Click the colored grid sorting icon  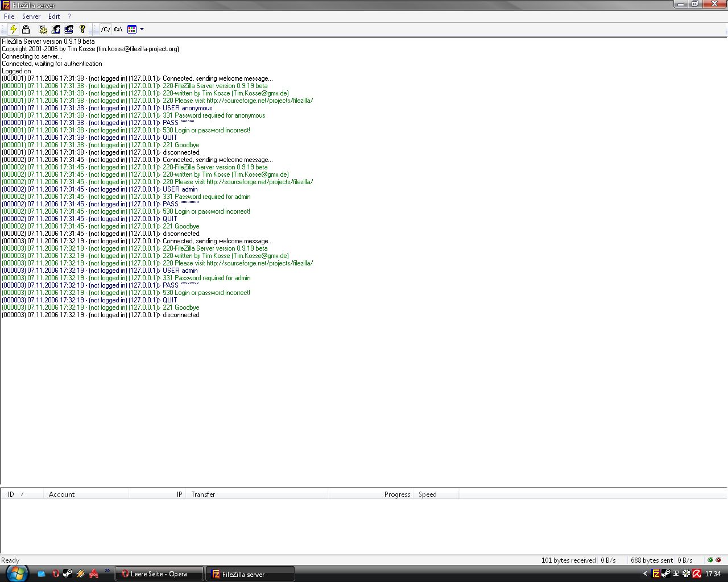(x=132, y=29)
